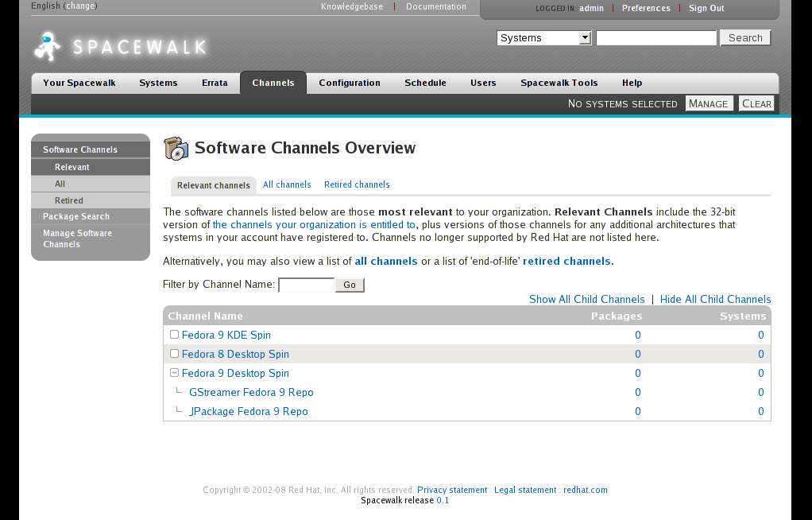This screenshot has height=520, width=812.
Task: Click Fedora 9 Desktop Spin systems count
Action: (761, 373)
